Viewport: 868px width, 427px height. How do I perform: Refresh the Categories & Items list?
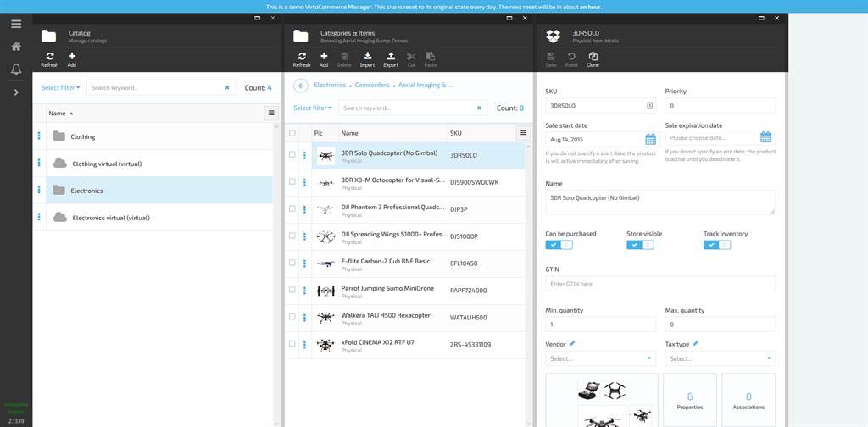pos(302,60)
